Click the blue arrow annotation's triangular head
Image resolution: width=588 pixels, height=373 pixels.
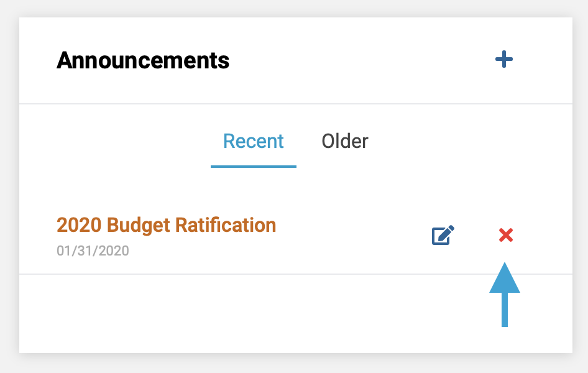click(505, 279)
